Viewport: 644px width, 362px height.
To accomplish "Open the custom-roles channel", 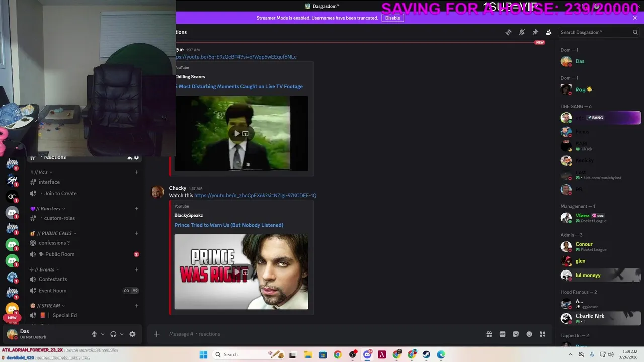I will coord(84,218).
